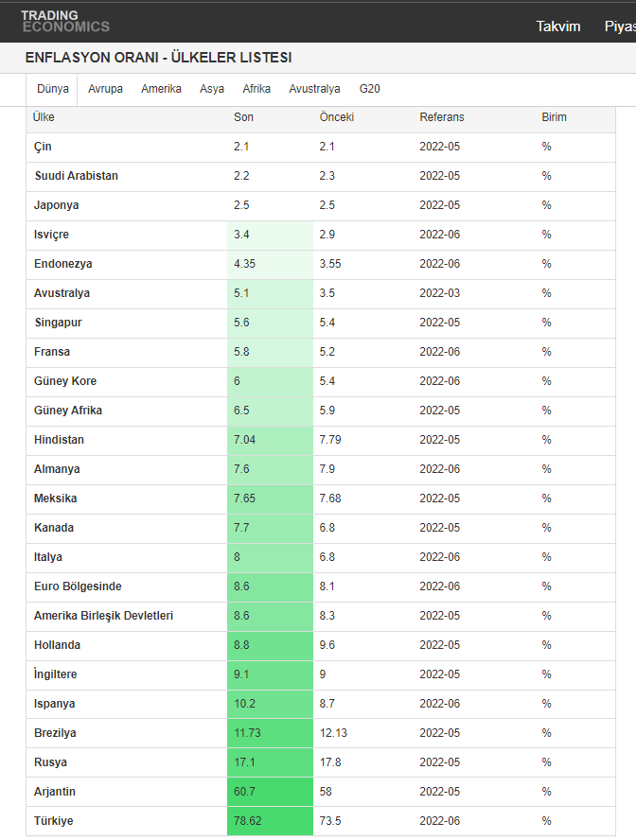
Task: Show the G20 countries tab
Action: [x=370, y=89]
